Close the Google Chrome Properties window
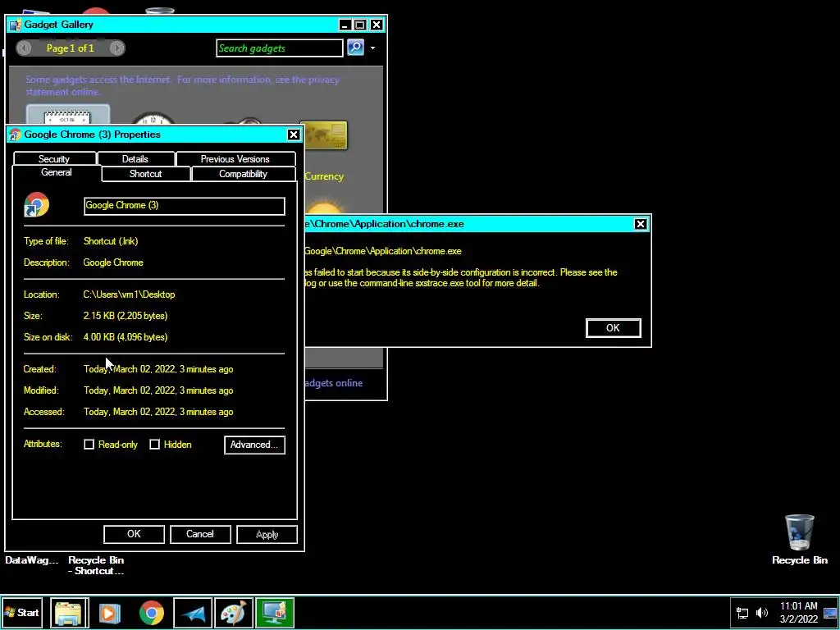Image resolution: width=840 pixels, height=630 pixels. coord(293,135)
